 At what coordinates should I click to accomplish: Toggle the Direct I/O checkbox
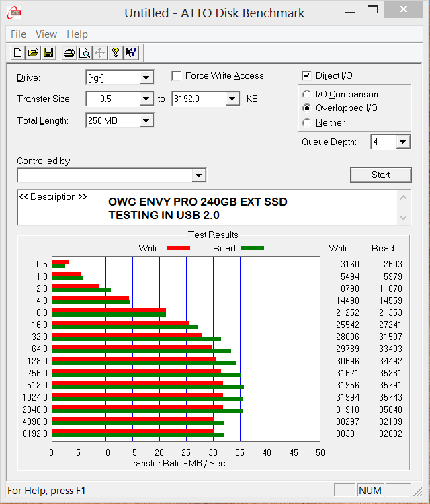pyautogui.click(x=306, y=76)
